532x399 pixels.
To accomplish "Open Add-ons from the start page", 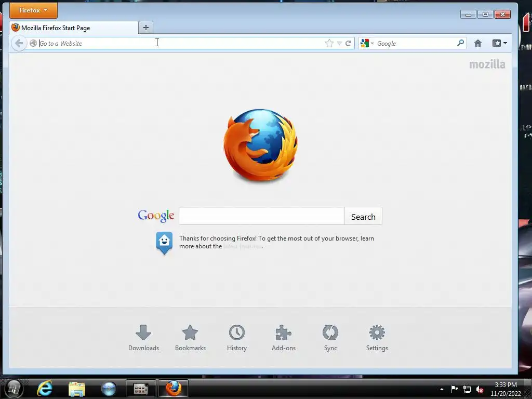I will click(x=284, y=338).
